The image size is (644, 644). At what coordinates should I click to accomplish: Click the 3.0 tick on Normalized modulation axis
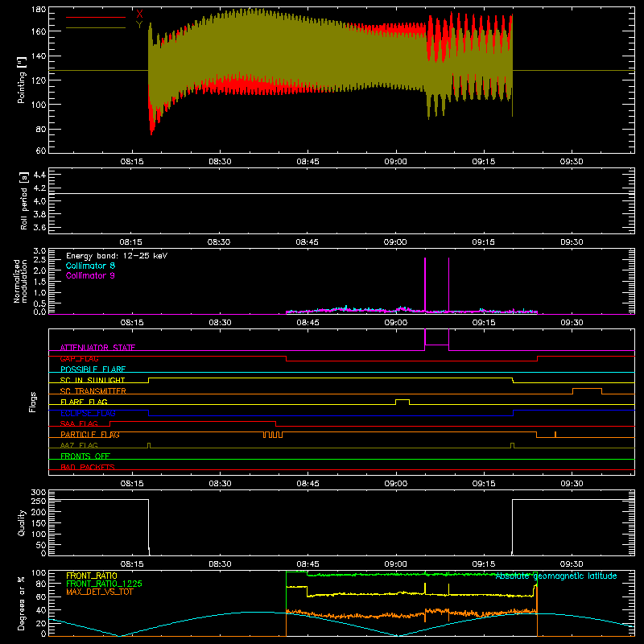[39, 251]
